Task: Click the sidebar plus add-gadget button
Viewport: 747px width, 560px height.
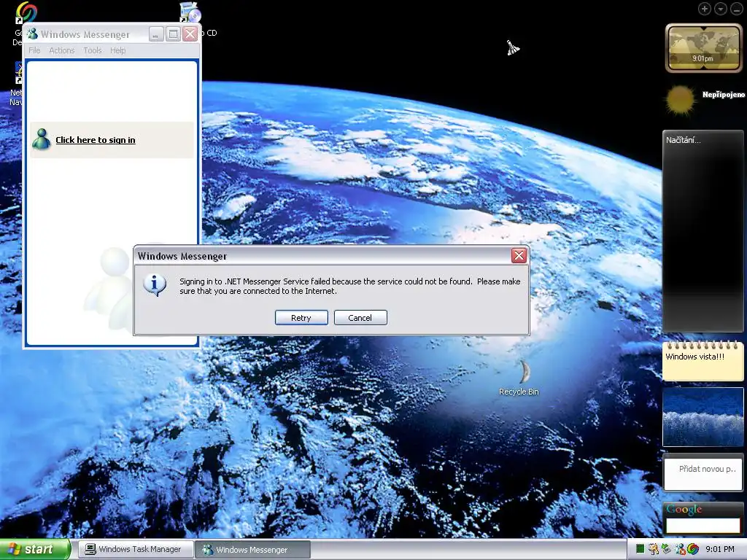Action: tap(704, 9)
